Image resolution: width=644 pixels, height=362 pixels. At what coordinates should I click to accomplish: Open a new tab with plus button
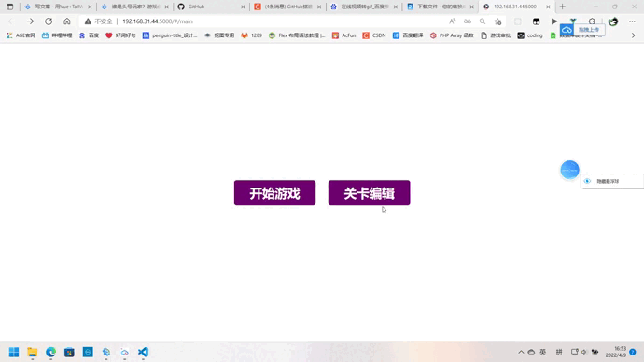click(x=562, y=7)
